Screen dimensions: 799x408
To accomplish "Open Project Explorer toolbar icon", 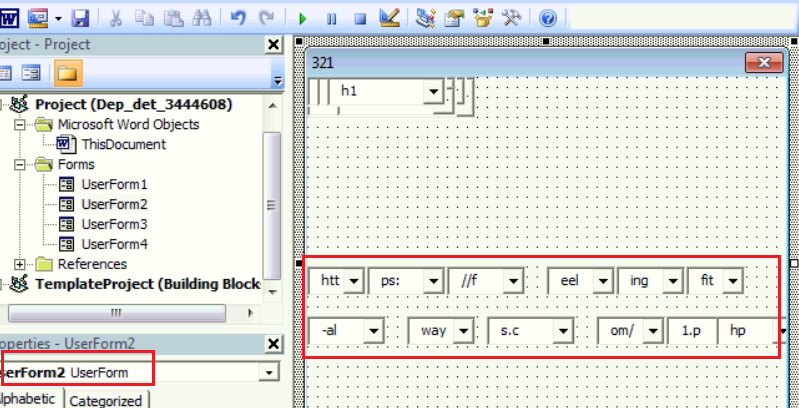I will tap(425, 19).
